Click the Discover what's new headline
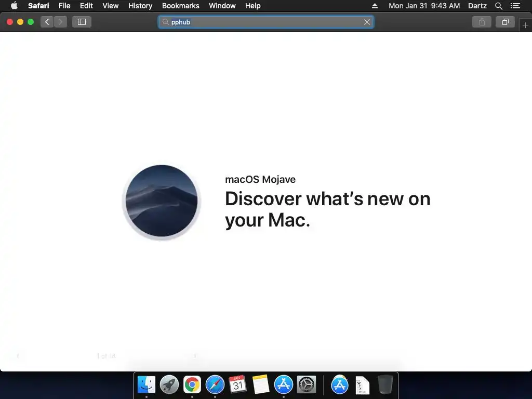Screen dimensions: 532x399 point(327,209)
